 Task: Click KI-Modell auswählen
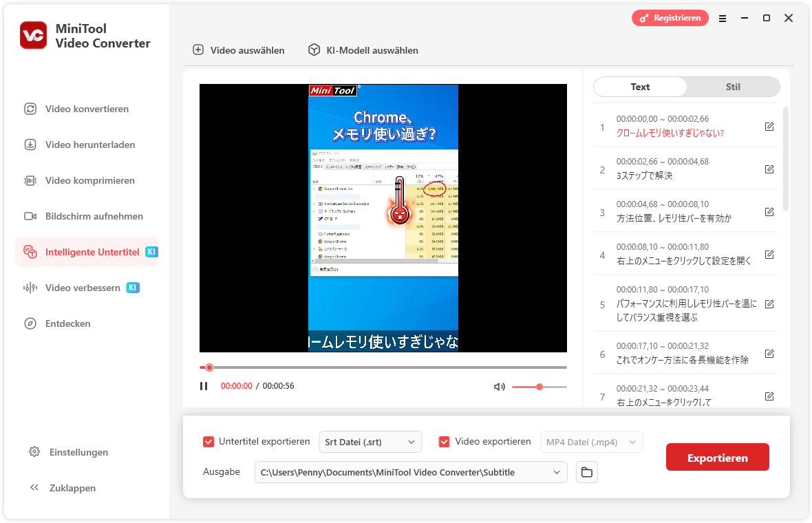click(x=363, y=50)
